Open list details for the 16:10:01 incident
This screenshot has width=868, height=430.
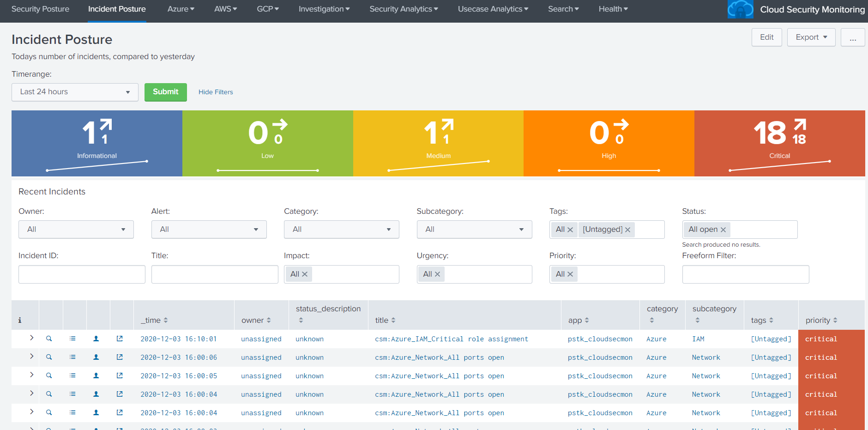(72, 339)
